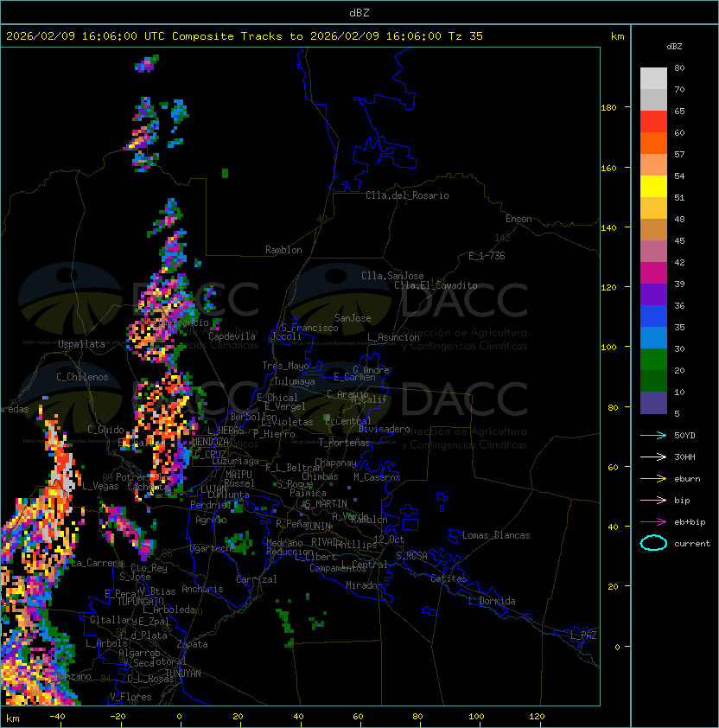Select the yellow 51-54 dBZ color swatch

pyautogui.click(x=653, y=187)
